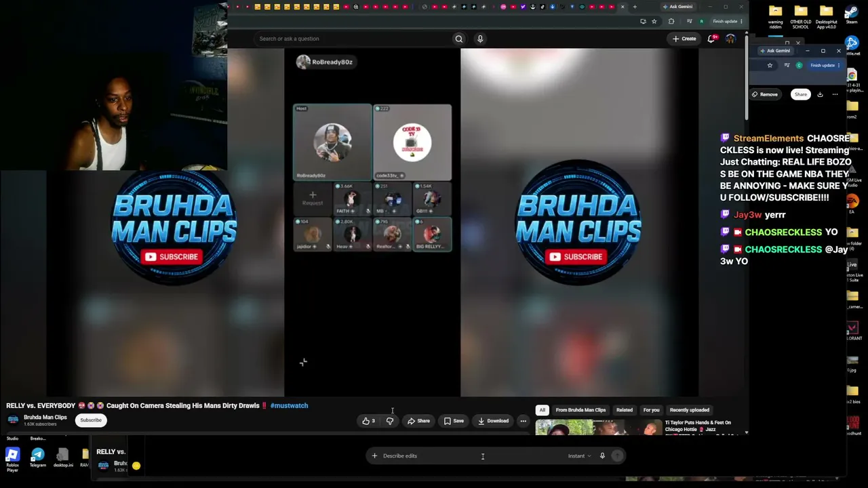
Task: Open Bruhda Man Clips channel avatar
Action: [13, 420]
